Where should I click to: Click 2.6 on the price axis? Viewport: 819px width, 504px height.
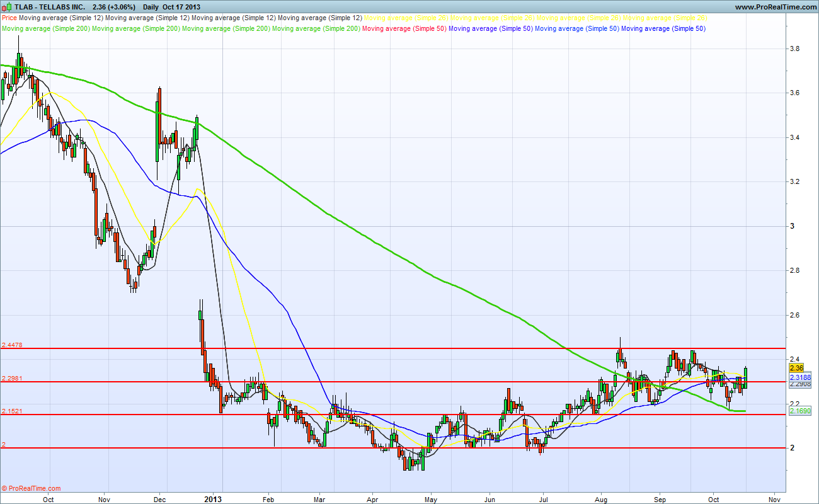click(795, 314)
